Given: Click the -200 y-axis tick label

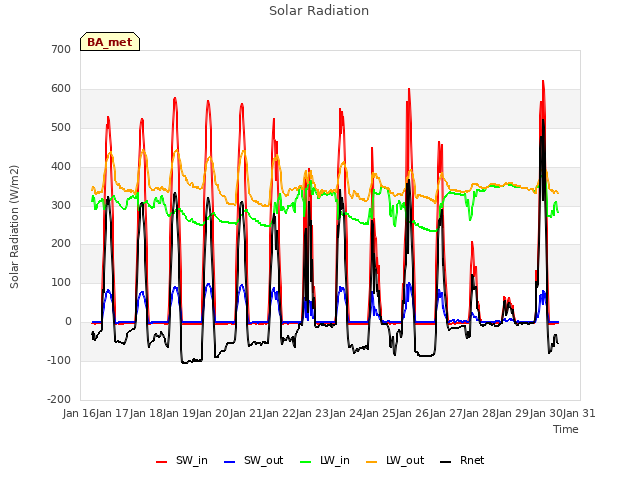Looking at the screenshot, I should click(x=59, y=399).
